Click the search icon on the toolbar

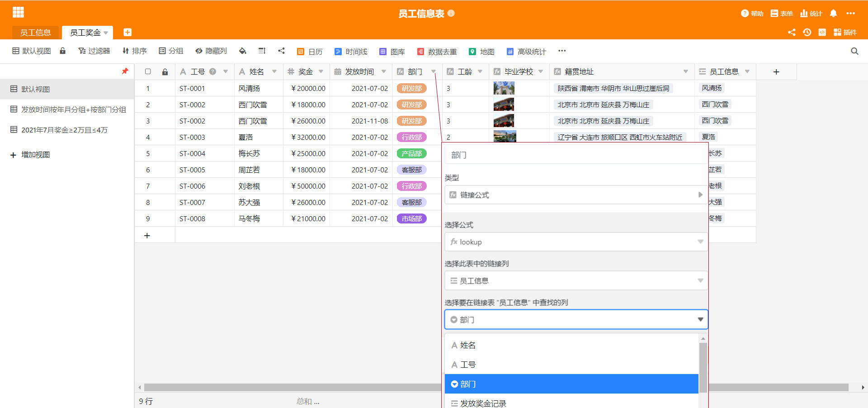tap(854, 51)
